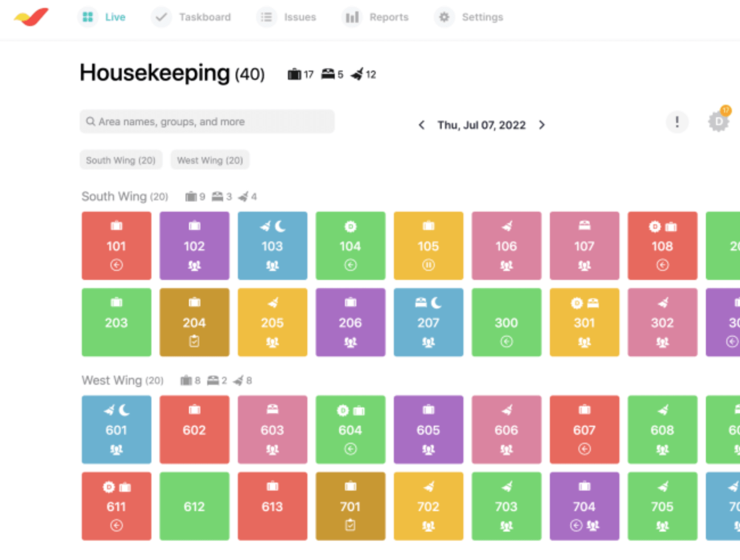Image resolution: width=740 pixels, height=560 pixels.
Task: Go to next day using right chevron
Action: [x=542, y=125]
